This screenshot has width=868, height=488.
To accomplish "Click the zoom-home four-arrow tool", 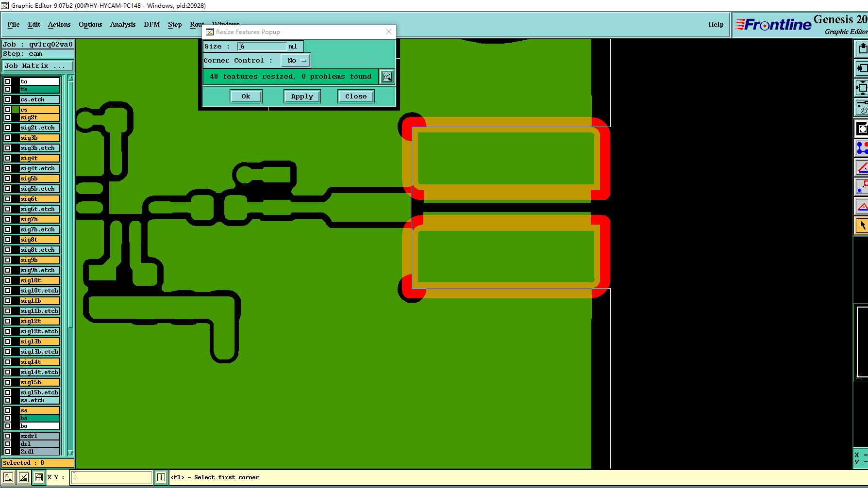I will 862,88.
